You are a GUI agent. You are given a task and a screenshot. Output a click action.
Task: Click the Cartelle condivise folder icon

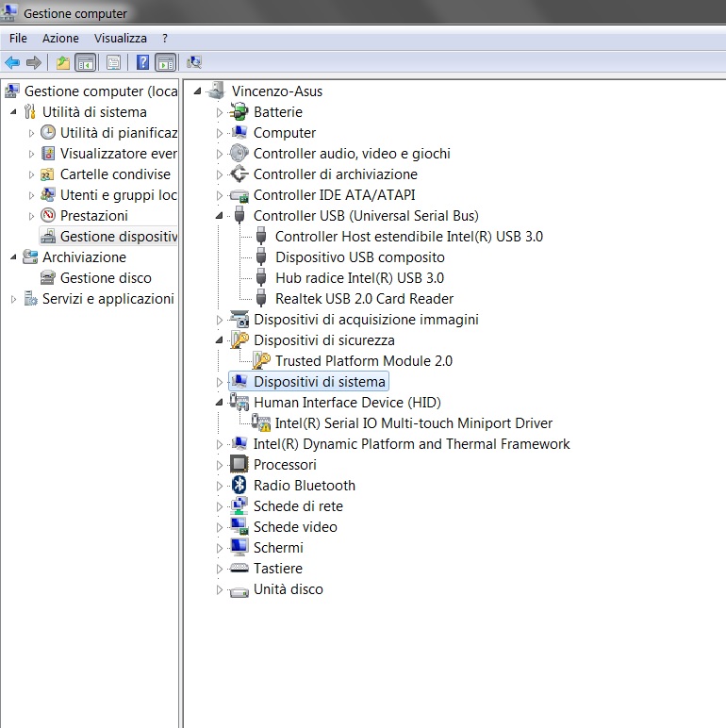click(x=48, y=174)
